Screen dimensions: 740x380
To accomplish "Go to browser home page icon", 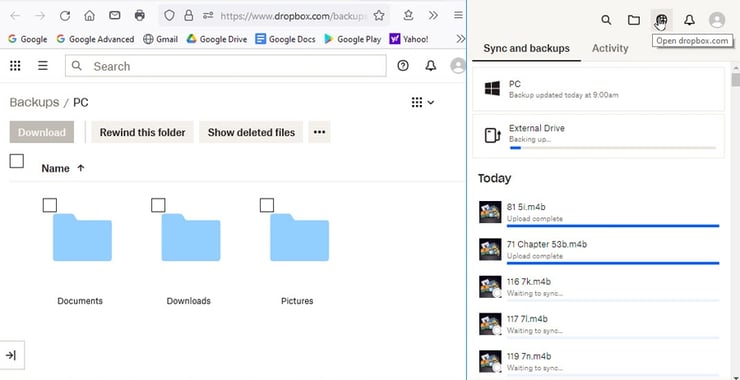I will (89, 16).
